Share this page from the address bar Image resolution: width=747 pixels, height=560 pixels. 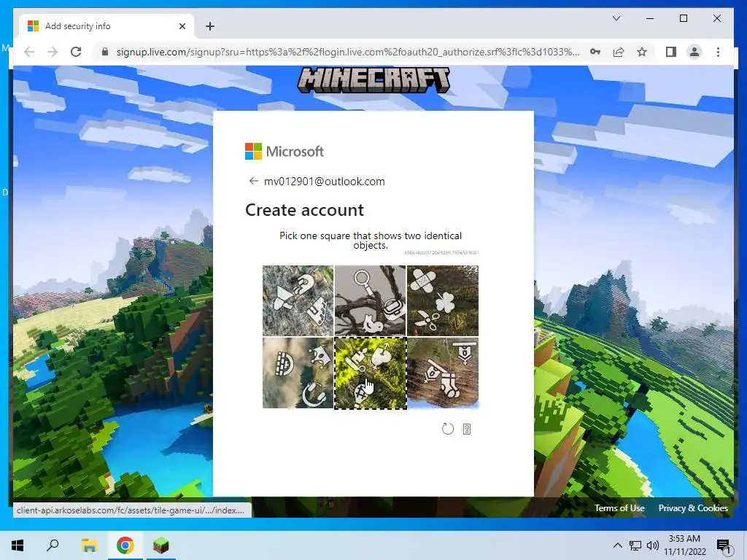619,52
